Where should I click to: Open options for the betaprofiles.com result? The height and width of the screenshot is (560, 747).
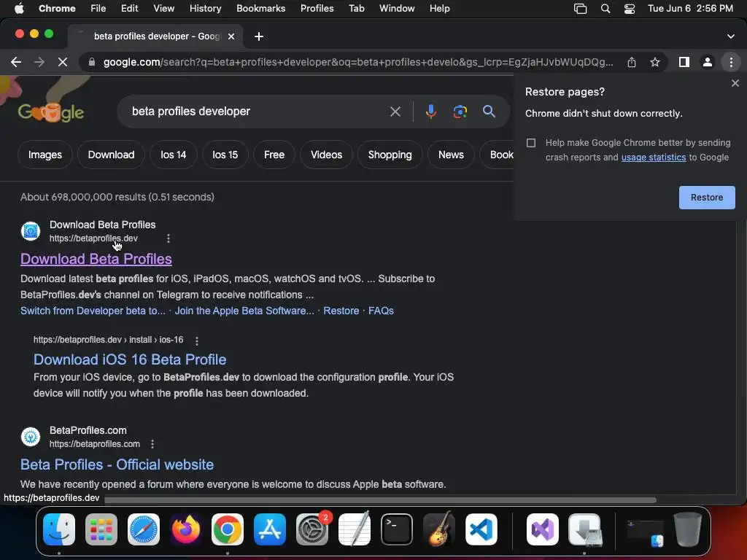point(152,444)
